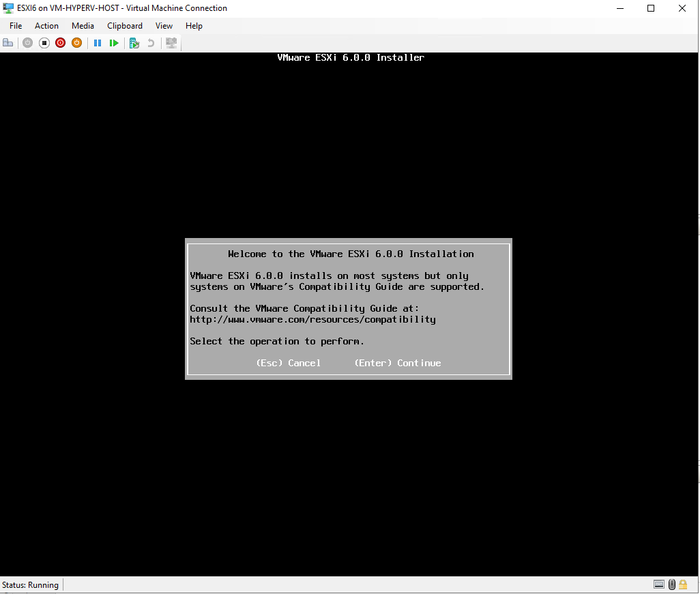Click the mouse indicator in the status bar
Image resolution: width=700 pixels, height=594 pixels.
pos(672,584)
